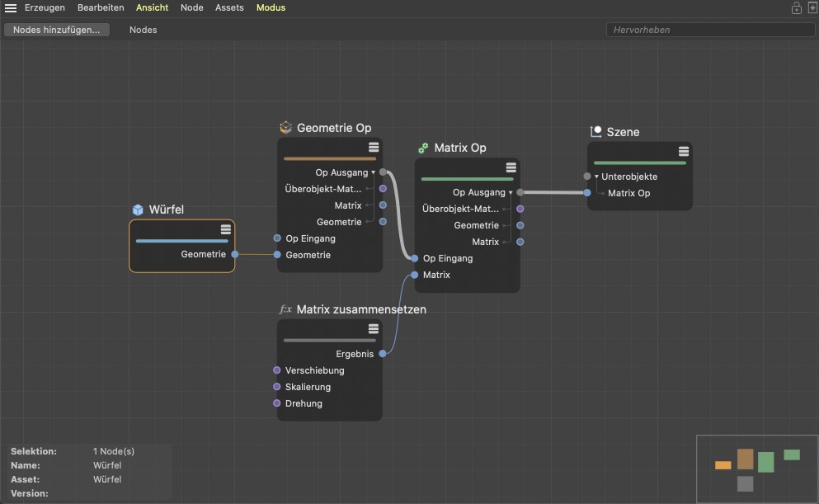The image size is (819, 504).
Task: Click the orange block in the minimap
Action: pos(723,465)
